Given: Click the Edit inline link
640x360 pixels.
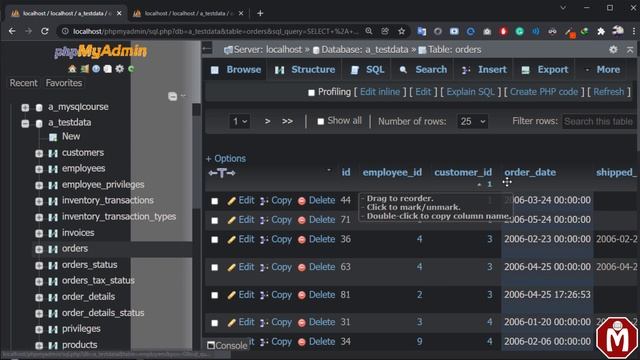Looking at the screenshot, I should pos(380,92).
